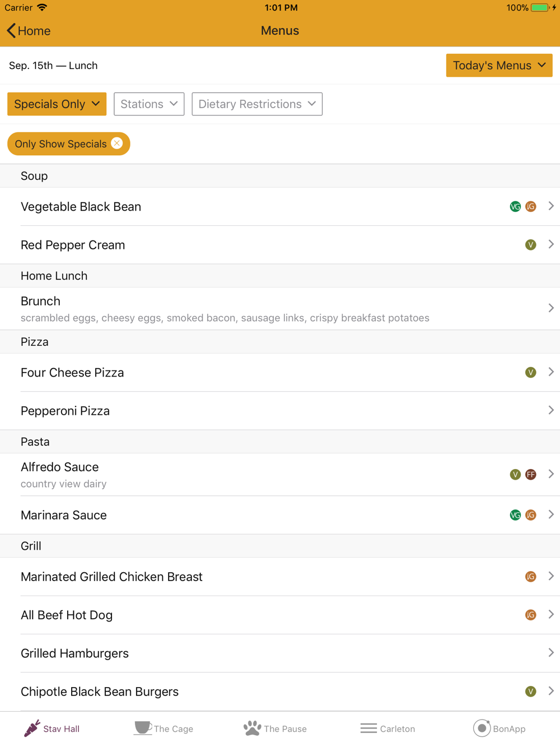This screenshot has height=747, width=560.
Task: Select Grilled Hamburgers row
Action: [x=280, y=653]
